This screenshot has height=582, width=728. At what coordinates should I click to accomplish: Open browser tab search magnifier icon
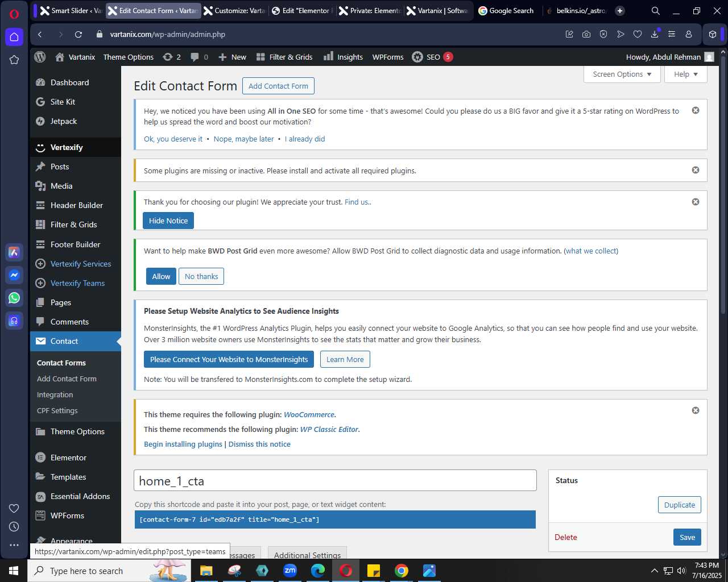pos(656,11)
